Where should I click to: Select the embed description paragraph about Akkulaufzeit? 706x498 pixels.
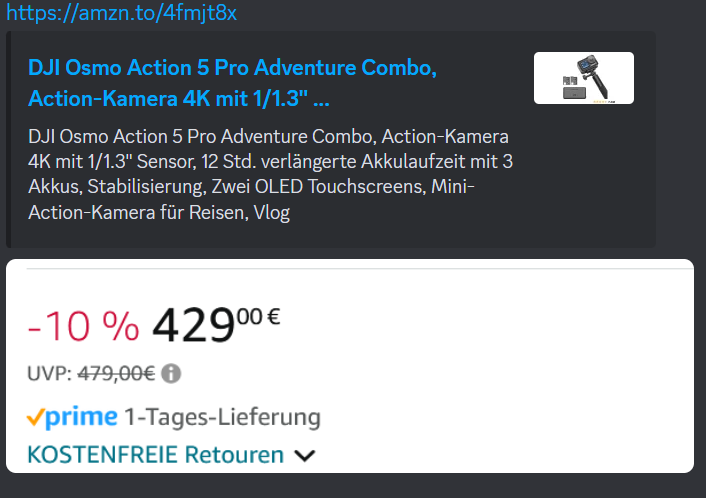[270, 174]
